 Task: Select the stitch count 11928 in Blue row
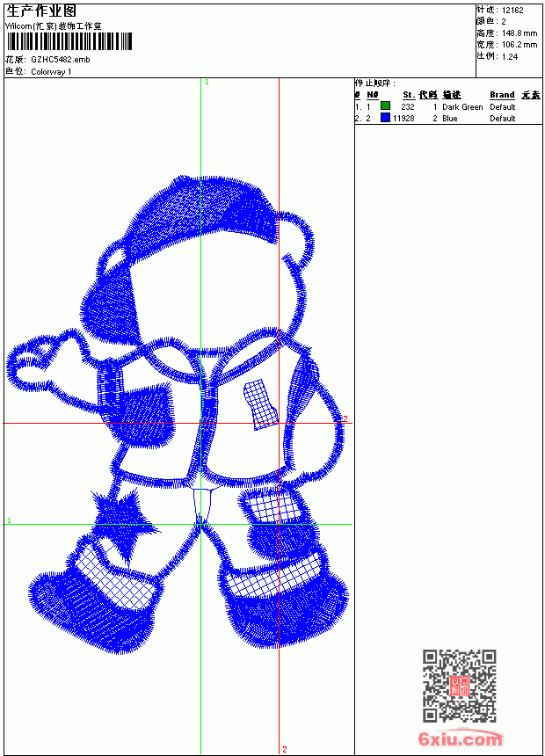click(x=403, y=119)
